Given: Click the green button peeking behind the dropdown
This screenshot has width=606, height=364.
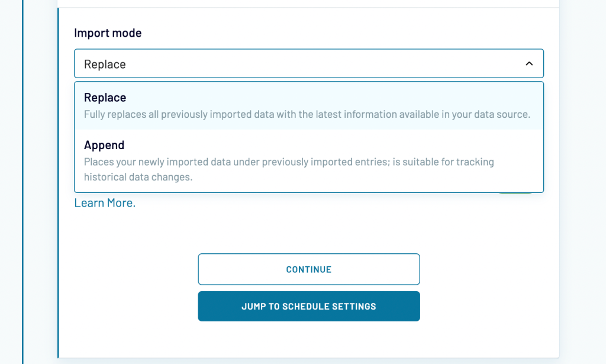Looking at the screenshot, I should click(x=515, y=194).
